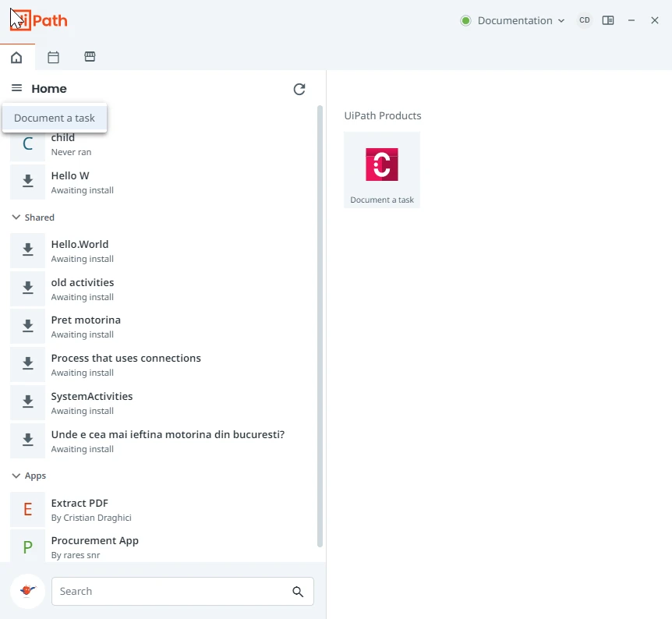Select the SystemActivities row text
Viewport: 672px width, 619px height.
(x=92, y=397)
